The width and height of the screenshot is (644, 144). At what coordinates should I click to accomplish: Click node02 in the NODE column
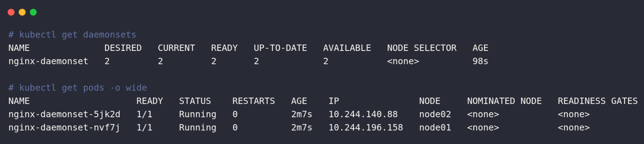(x=435, y=114)
